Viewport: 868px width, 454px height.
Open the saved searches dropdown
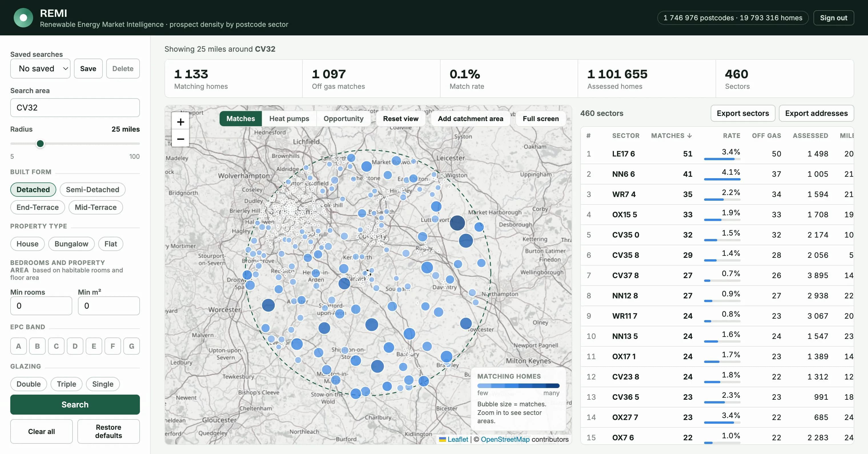(x=41, y=69)
